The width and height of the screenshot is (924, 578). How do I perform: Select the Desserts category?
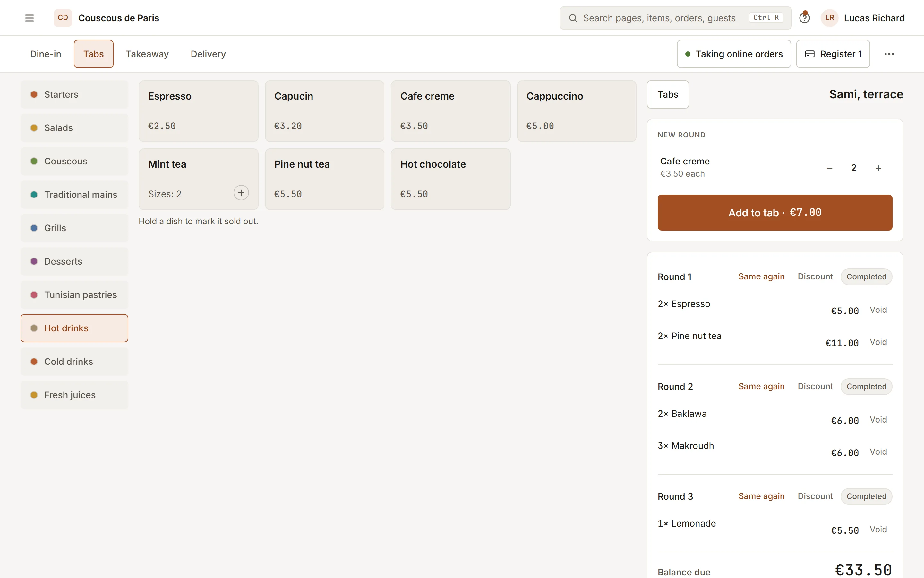pyautogui.click(x=74, y=261)
